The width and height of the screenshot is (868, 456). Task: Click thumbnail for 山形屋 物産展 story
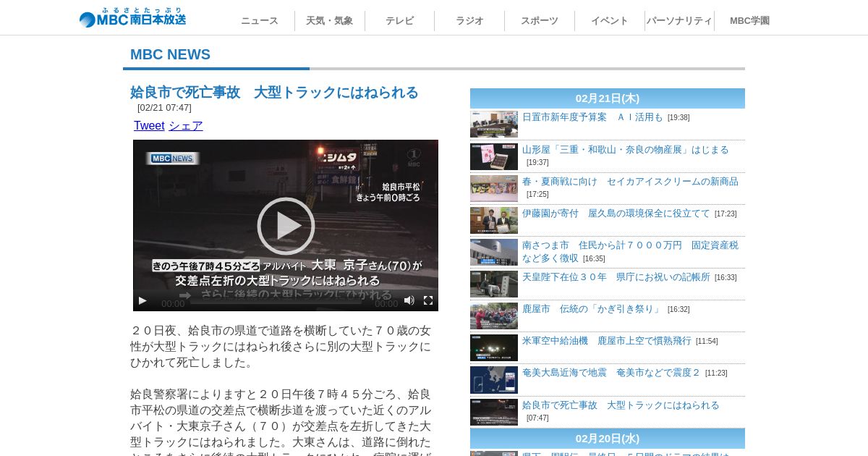coord(494,156)
